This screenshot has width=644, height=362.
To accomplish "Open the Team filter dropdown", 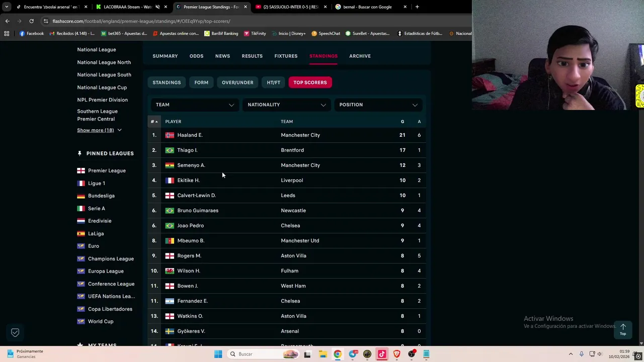I will (x=195, y=105).
